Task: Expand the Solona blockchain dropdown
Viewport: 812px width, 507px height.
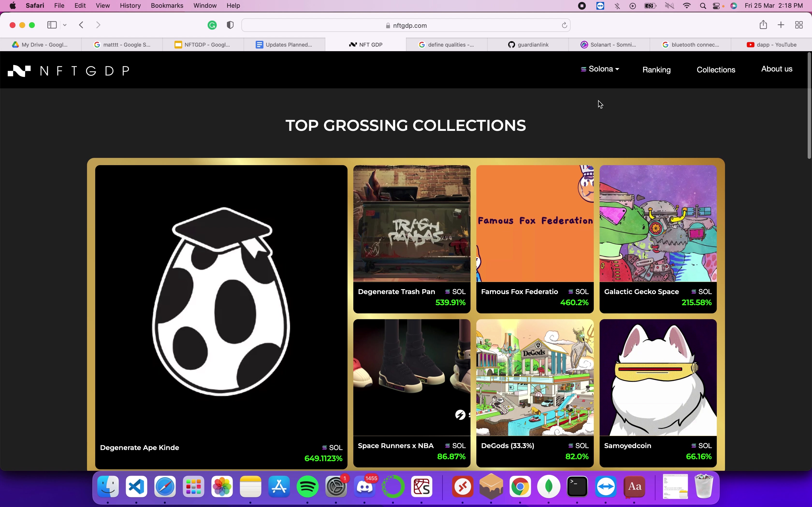Action: 600,69
